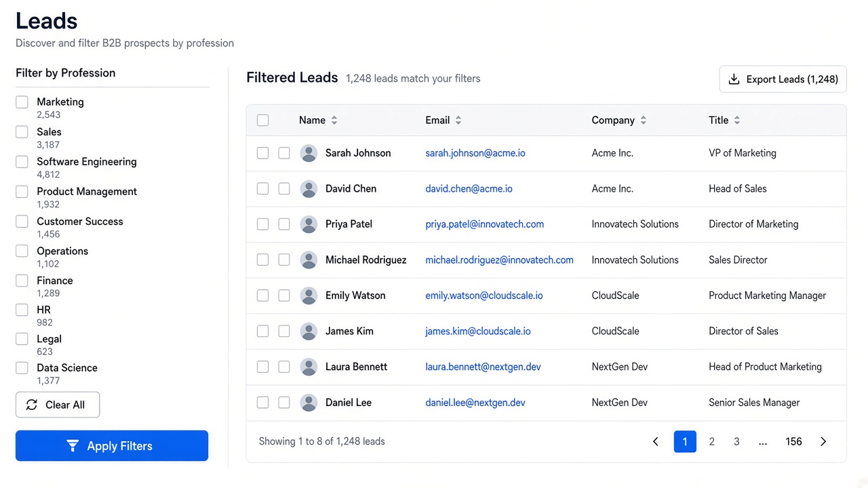Go to next page with right chevron
The width and height of the screenshot is (868, 488).
(823, 442)
